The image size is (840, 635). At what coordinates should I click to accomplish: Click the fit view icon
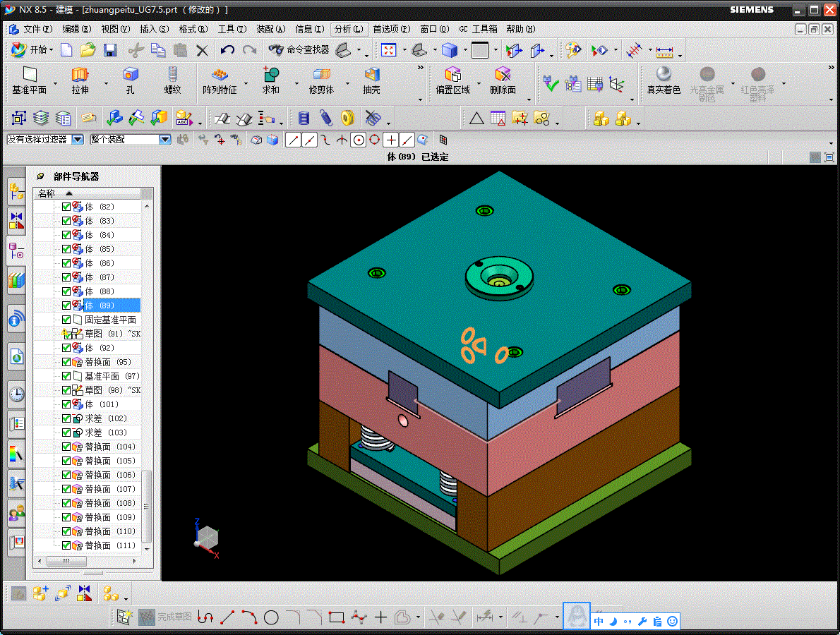tap(388, 50)
